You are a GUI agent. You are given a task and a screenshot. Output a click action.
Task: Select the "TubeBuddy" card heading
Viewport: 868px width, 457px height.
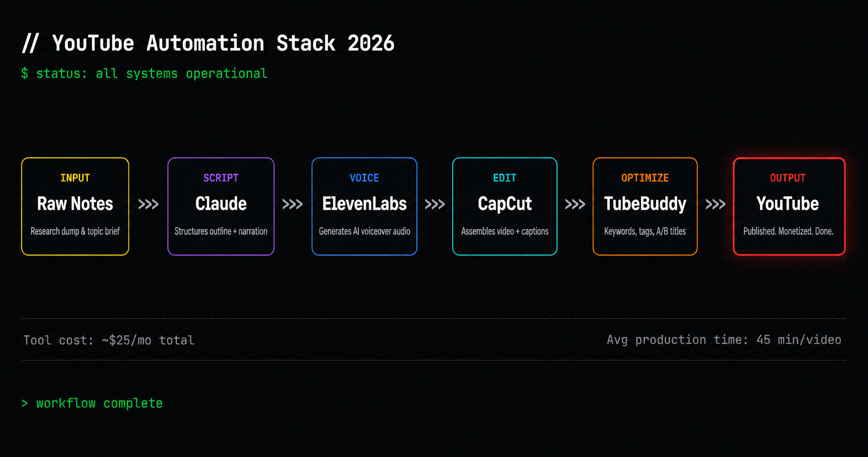645,203
